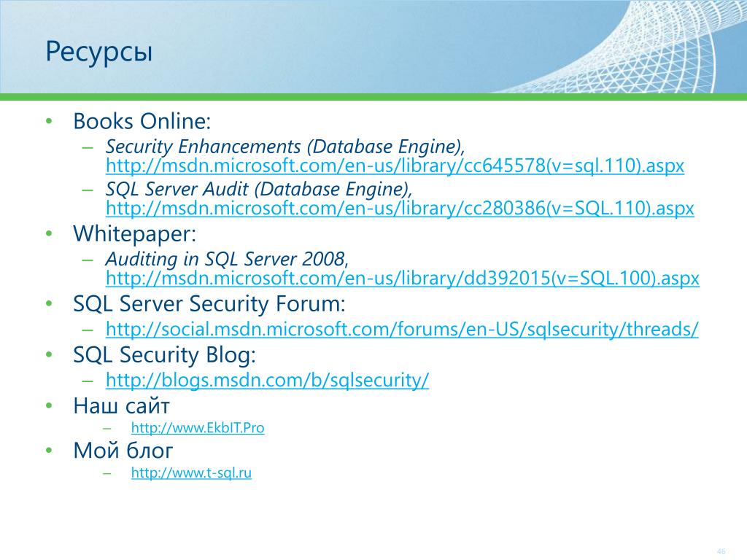The image size is (747, 560).
Task: Click the "Books Online:" bullet heading
Action: pyautogui.click(x=142, y=121)
